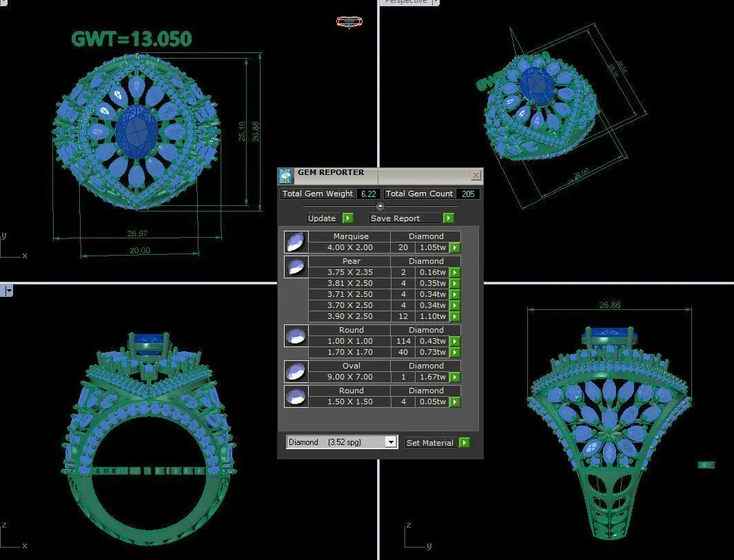Click green arrow for 3.70 X 2.50 row

click(455, 306)
